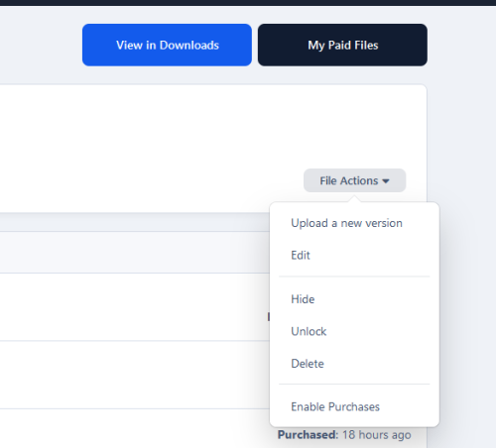
Task: Open the View in Downloads page
Action: click(167, 45)
